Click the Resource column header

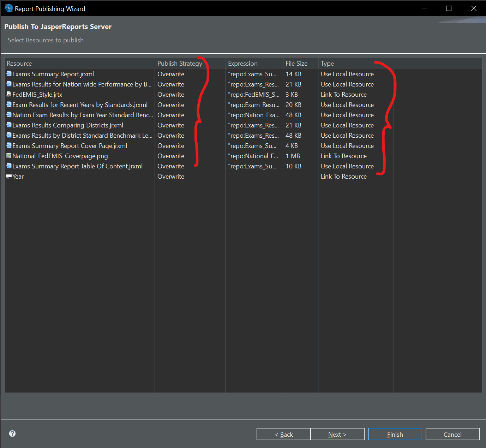(x=19, y=64)
